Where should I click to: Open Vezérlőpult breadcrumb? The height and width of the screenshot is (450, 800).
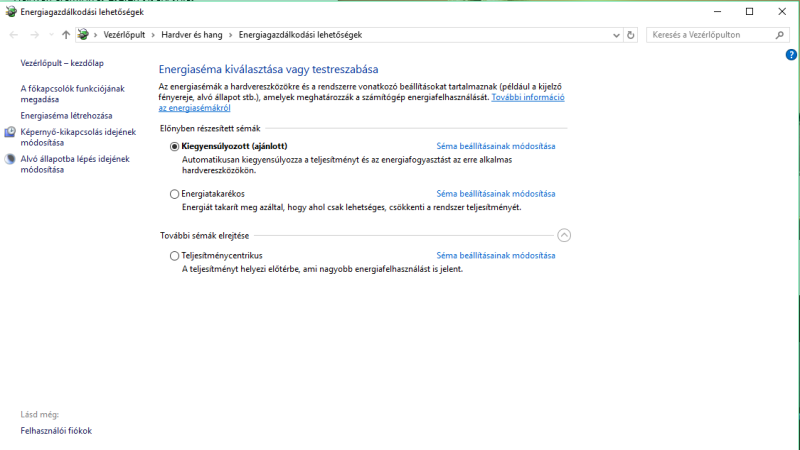(124, 35)
